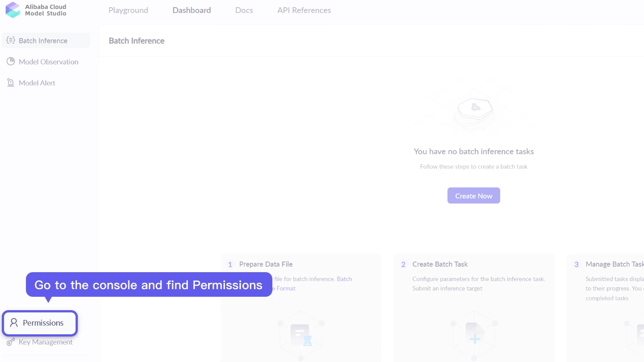This screenshot has width=644, height=362.
Task: Click the Key Management key icon
Action: [x=11, y=342]
